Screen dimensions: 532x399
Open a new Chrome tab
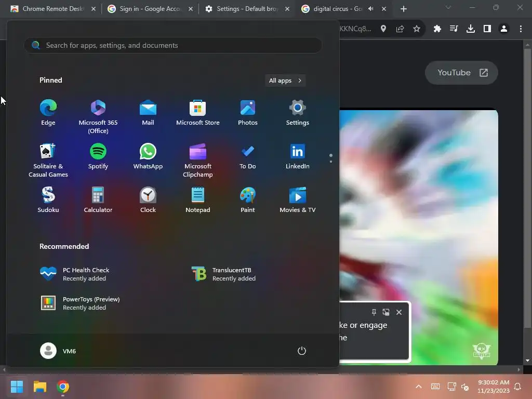pos(403,9)
